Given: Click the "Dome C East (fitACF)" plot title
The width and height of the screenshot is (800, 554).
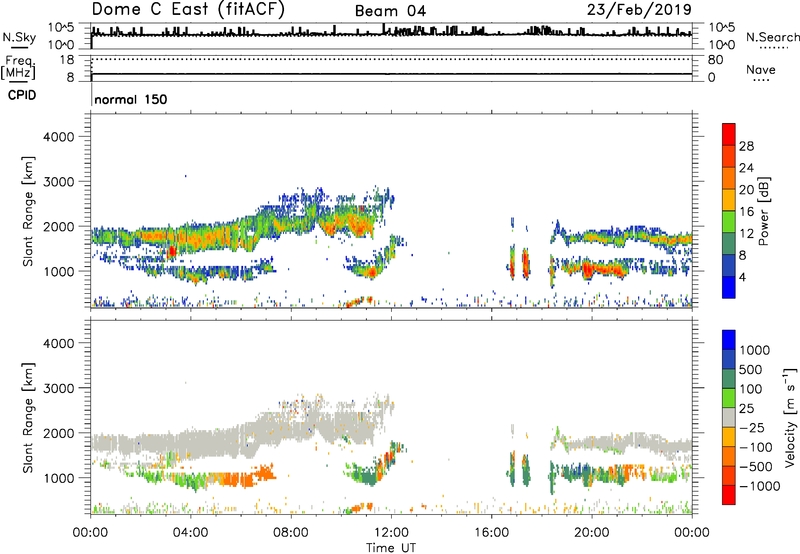Looking at the screenshot, I should click(x=188, y=10).
